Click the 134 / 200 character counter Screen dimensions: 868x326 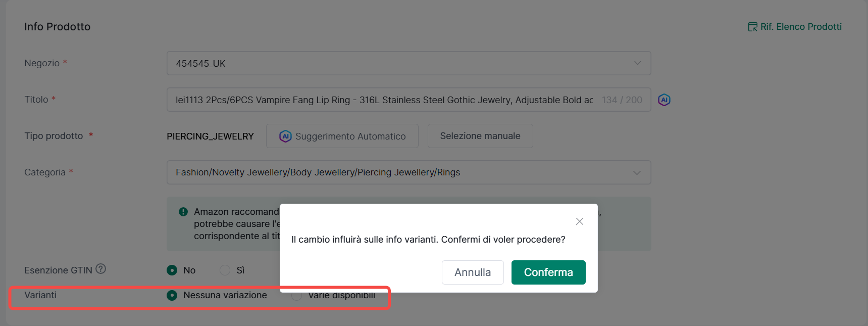coord(622,100)
